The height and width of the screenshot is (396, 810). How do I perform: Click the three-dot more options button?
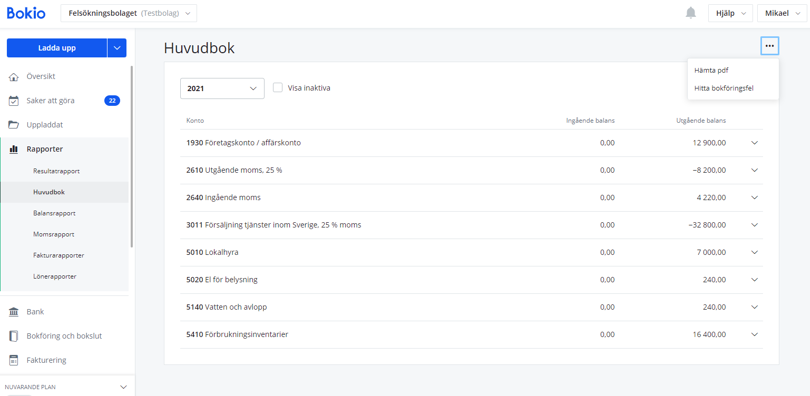(x=770, y=46)
